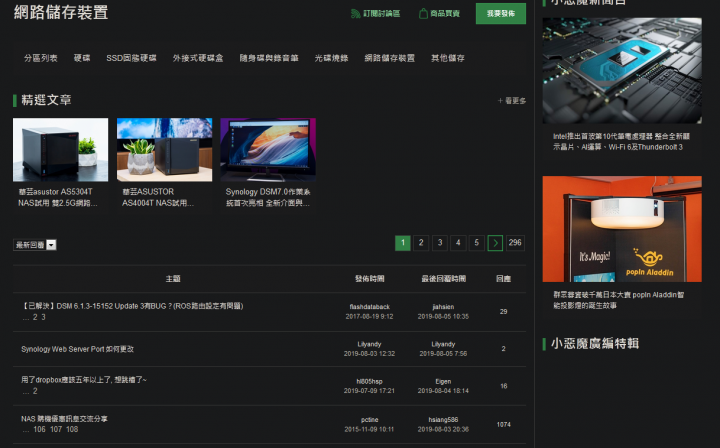The width and height of the screenshot is (720, 448).
Task: Click last replier jiahsien
Action: [x=443, y=307]
